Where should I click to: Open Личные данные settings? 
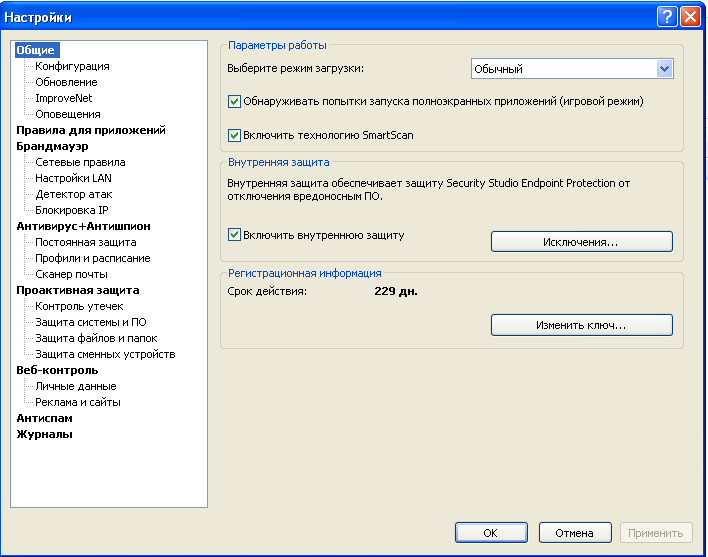[x=76, y=386]
